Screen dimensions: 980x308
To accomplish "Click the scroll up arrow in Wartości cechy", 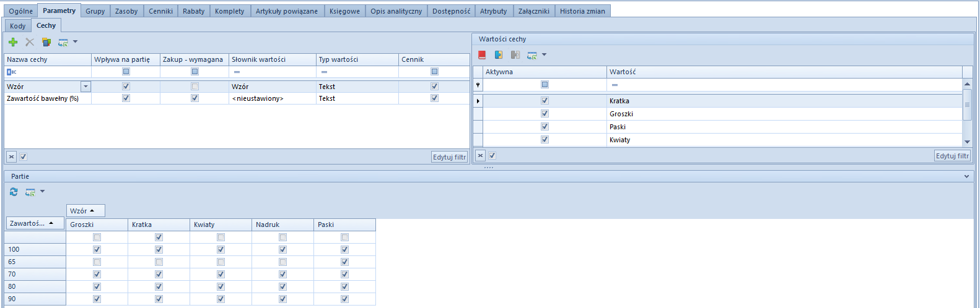I will pyautogui.click(x=967, y=83).
